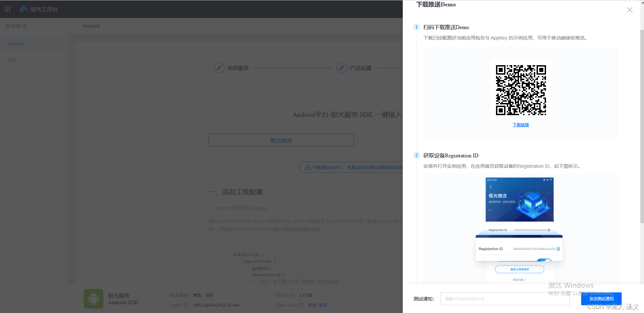Click the 下载推送demo download button
Viewport: 644px width, 313px height.
tap(351, 167)
